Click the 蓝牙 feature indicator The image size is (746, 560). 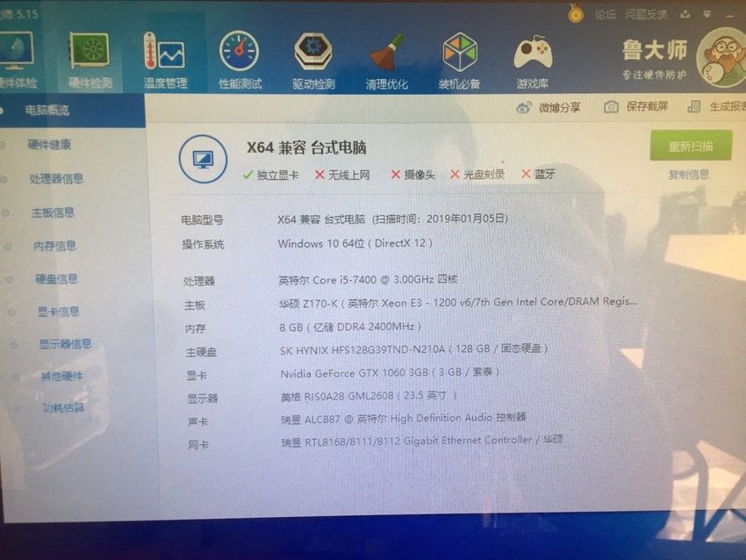pyautogui.click(x=538, y=174)
